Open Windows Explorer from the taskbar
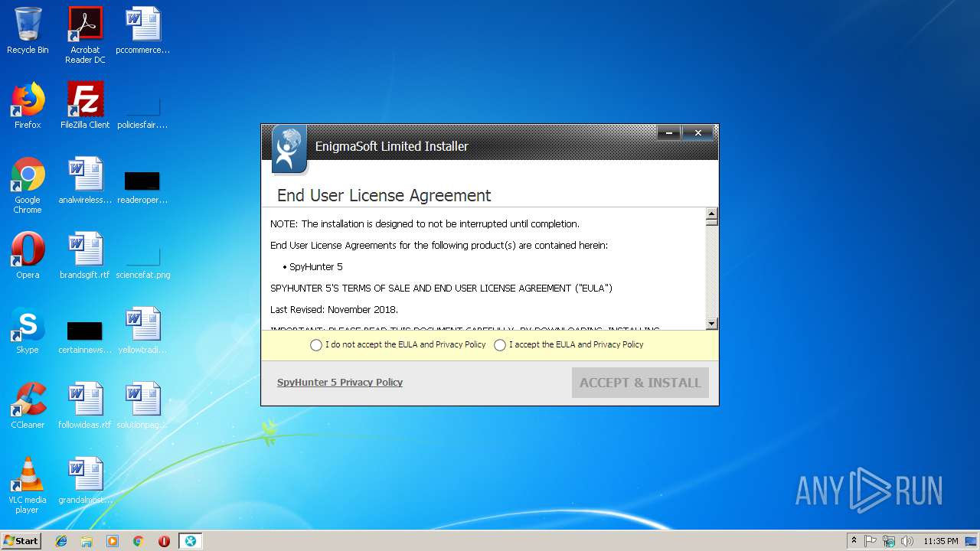Screen dimensions: 980x551 pos(87,541)
